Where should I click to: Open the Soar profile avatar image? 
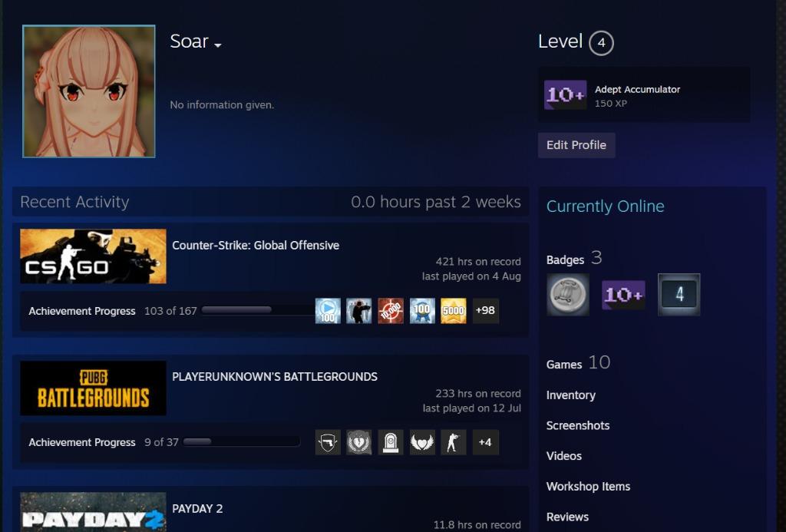89,91
